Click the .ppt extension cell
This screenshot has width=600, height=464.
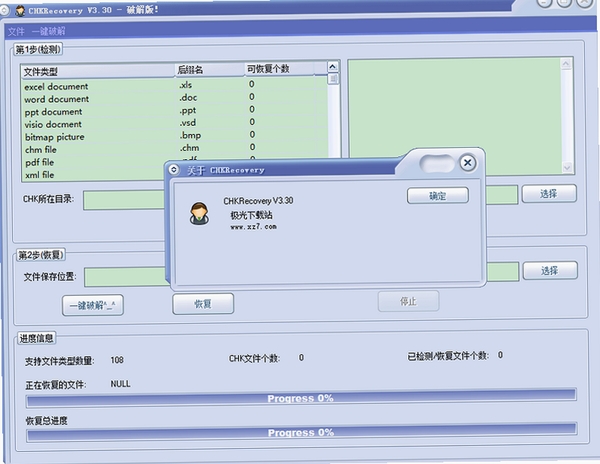pyautogui.click(x=188, y=111)
